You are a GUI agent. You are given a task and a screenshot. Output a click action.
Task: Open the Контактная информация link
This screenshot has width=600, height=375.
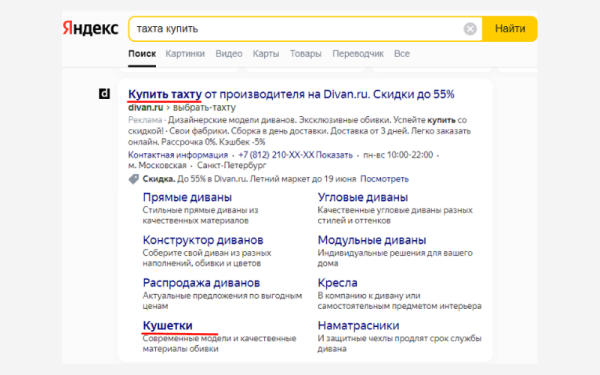[178, 155]
